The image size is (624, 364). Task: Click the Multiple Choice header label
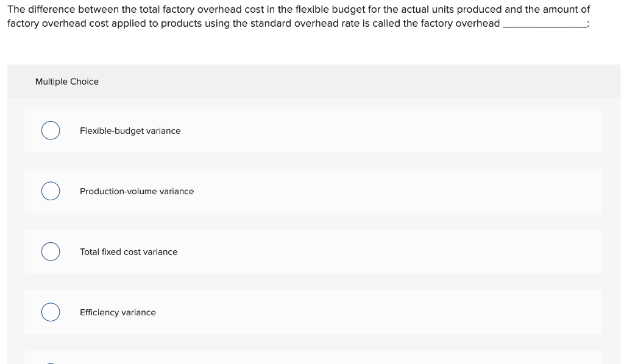pos(67,81)
